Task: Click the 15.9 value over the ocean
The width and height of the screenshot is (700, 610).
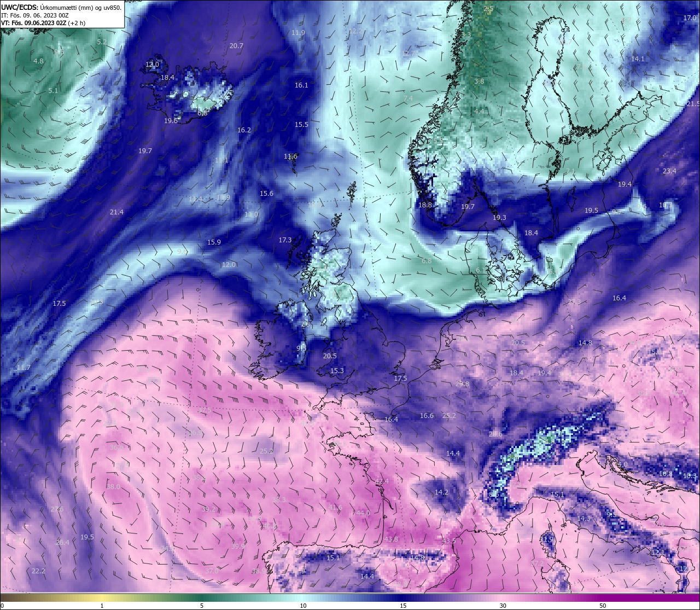Action: 214,242
